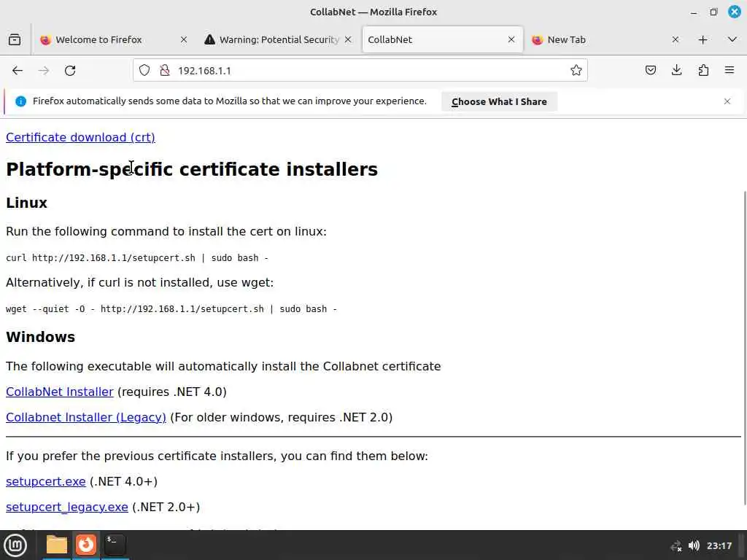Download the CollabNet Installer link
The width and height of the screenshot is (747, 560).
[60, 392]
